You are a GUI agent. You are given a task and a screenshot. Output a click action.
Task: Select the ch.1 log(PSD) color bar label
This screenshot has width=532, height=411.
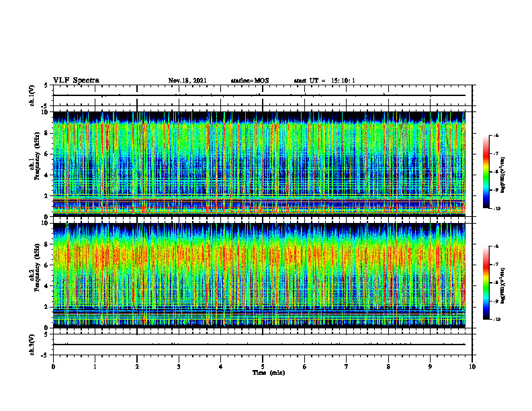[503, 175]
